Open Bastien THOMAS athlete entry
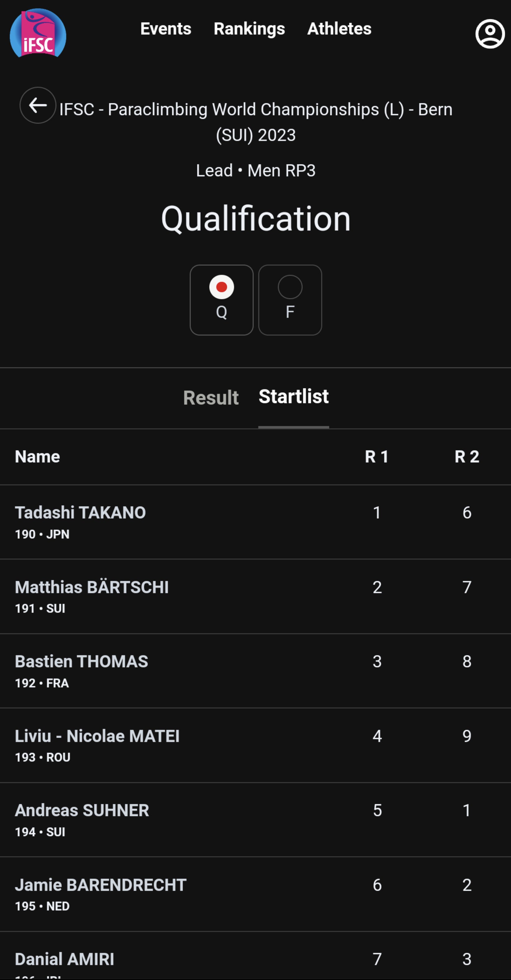The width and height of the screenshot is (511, 980). click(81, 661)
